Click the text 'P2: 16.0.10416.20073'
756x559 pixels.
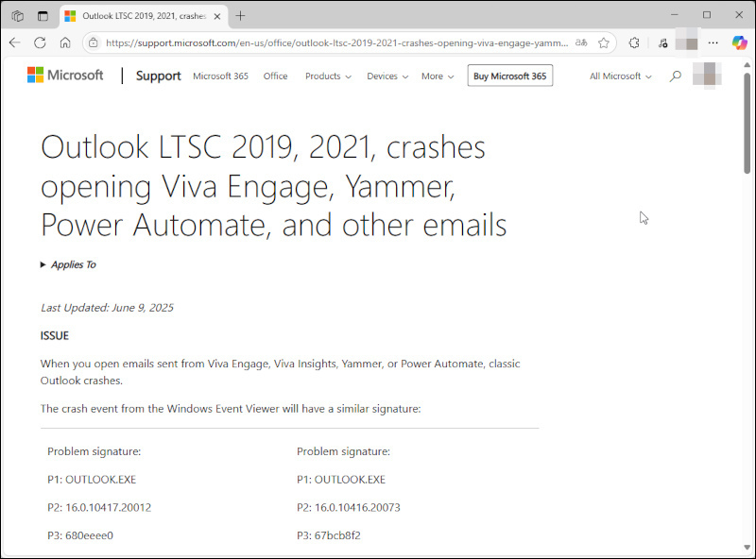click(x=349, y=507)
